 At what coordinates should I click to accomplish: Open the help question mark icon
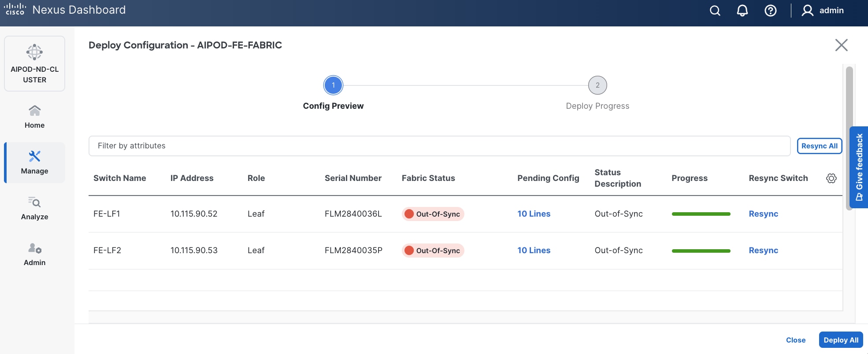click(770, 11)
